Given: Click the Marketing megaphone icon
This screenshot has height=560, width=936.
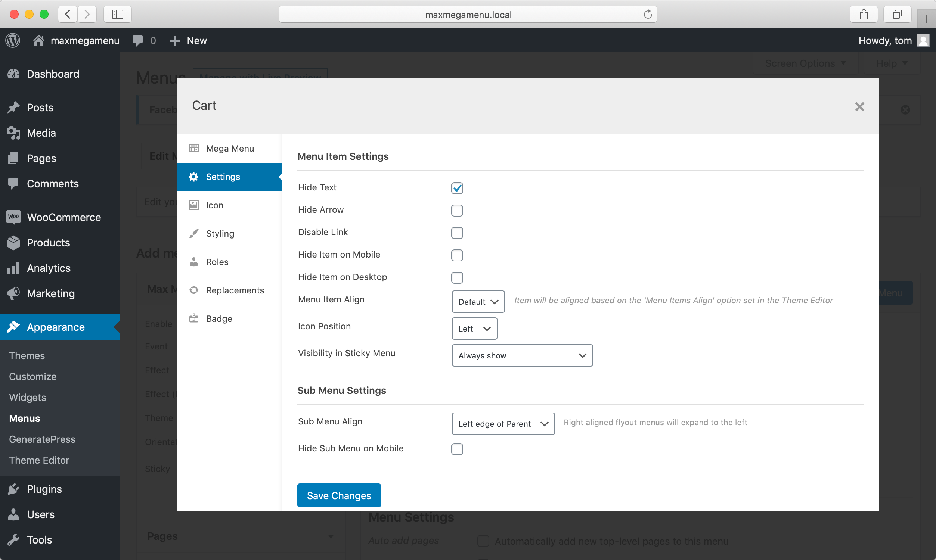Looking at the screenshot, I should [13, 293].
